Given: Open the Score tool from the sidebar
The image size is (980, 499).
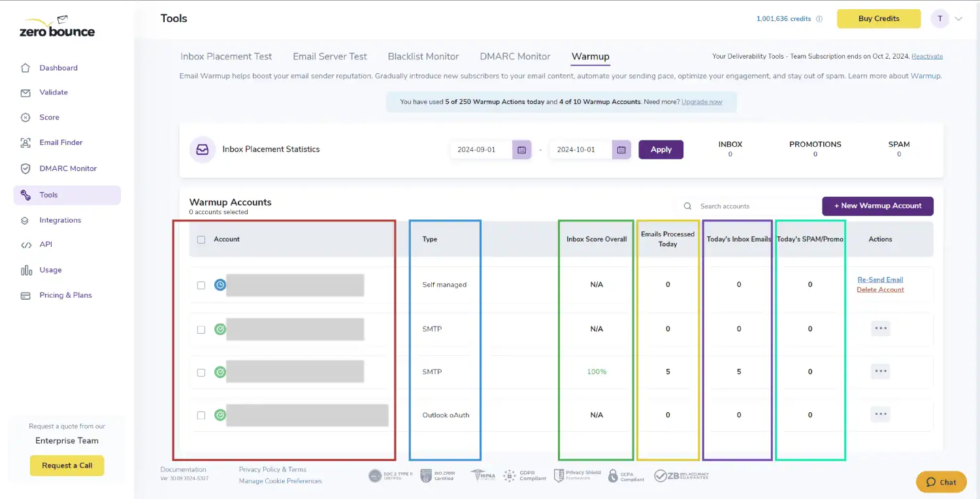Looking at the screenshot, I should tap(48, 117).
